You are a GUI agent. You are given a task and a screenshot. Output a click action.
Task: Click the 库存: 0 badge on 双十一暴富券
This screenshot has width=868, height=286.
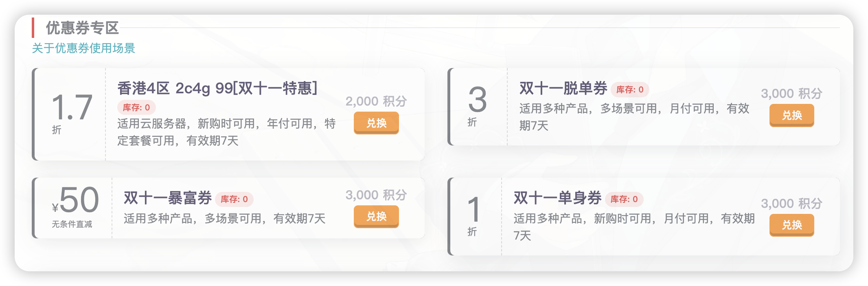234,199
